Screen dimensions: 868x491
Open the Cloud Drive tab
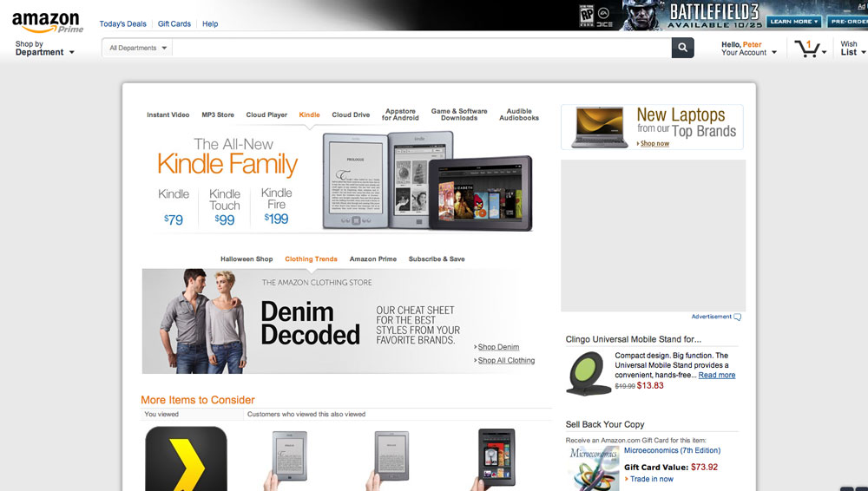pos(351,115)
